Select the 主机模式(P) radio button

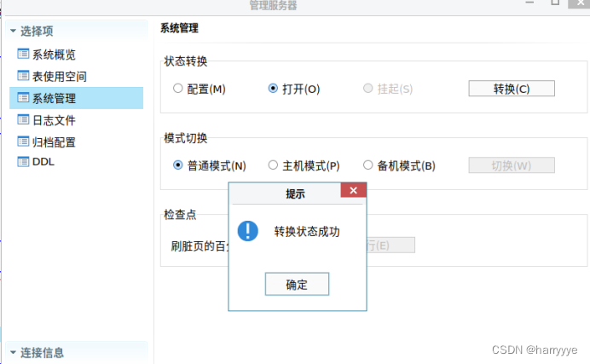273,165
